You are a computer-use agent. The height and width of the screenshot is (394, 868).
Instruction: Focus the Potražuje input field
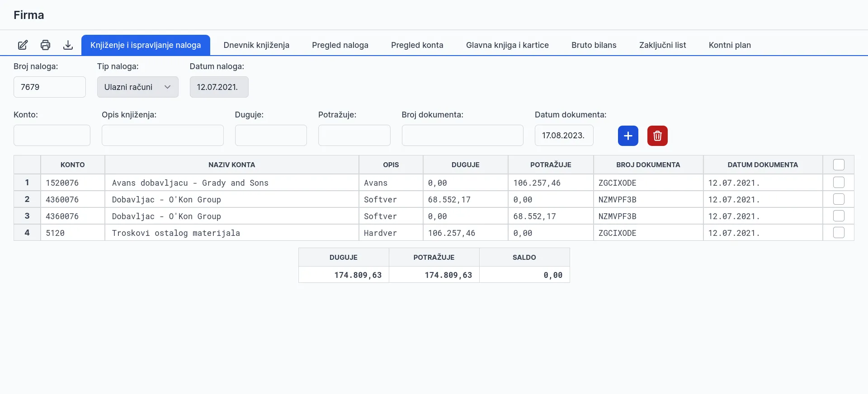click(354, 136)
